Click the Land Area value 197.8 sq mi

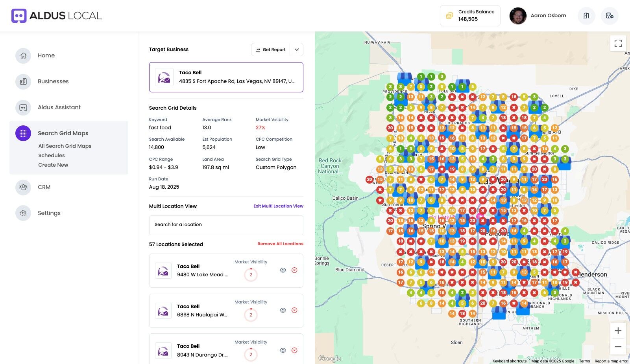216,167
